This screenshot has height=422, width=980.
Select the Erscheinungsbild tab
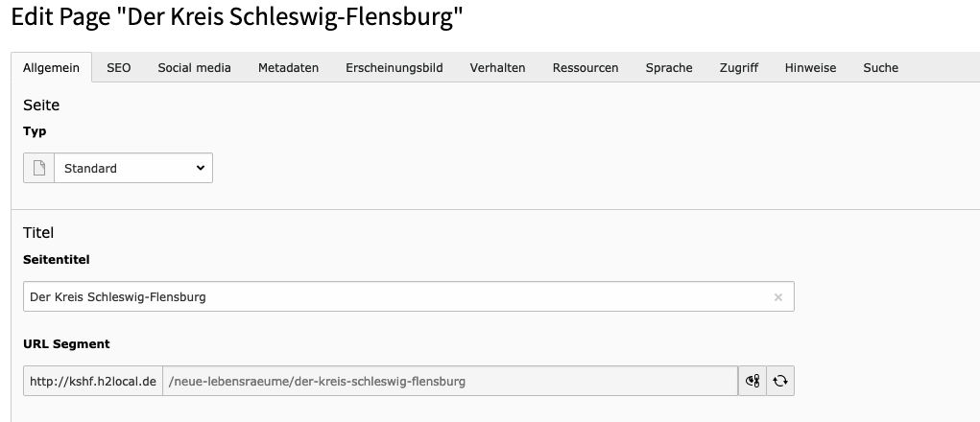pyautogui.click(x=394, y=68)
